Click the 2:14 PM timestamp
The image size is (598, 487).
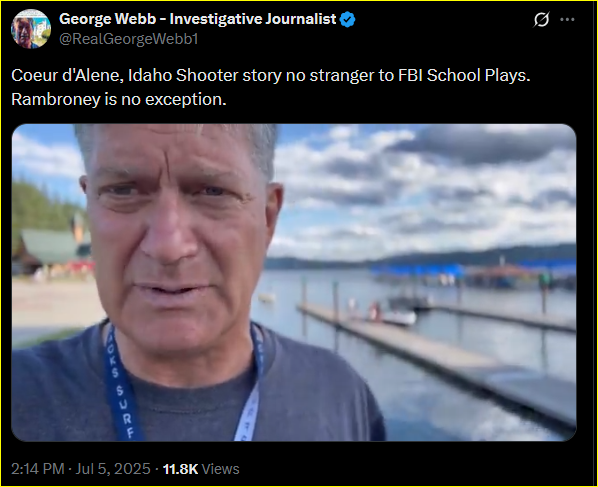click(x=37, y=469)
